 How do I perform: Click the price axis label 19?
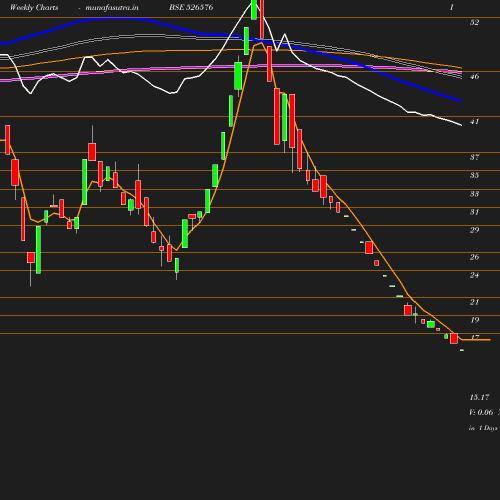[x=474, y=320]
